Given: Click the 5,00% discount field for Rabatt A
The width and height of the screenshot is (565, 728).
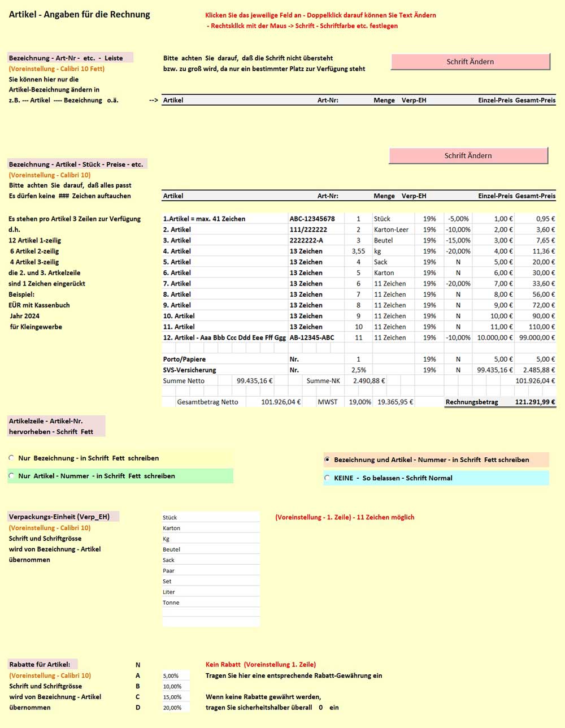Looking at the screenshot, I should click(x=176, y=676).
